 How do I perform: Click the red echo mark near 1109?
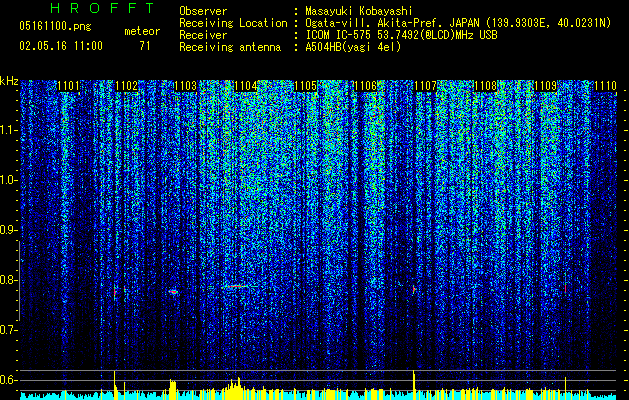(x=565, y=288)
